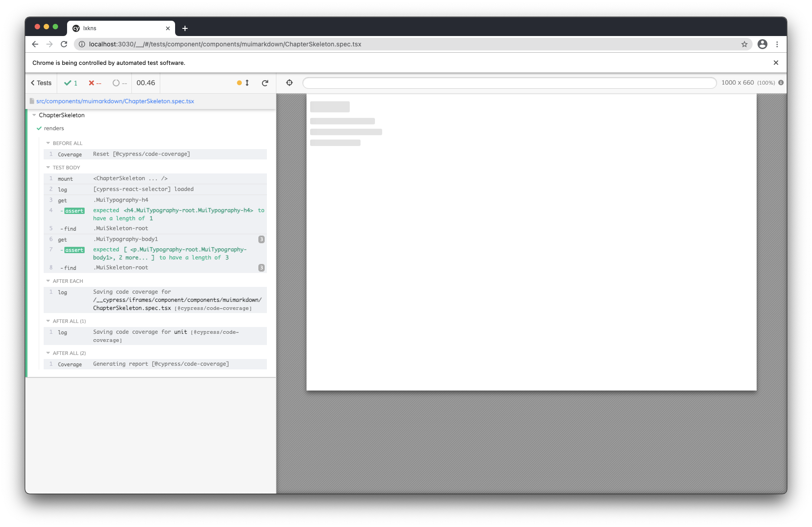Select get .MuiTypography-body1 command

pos(155,239)
